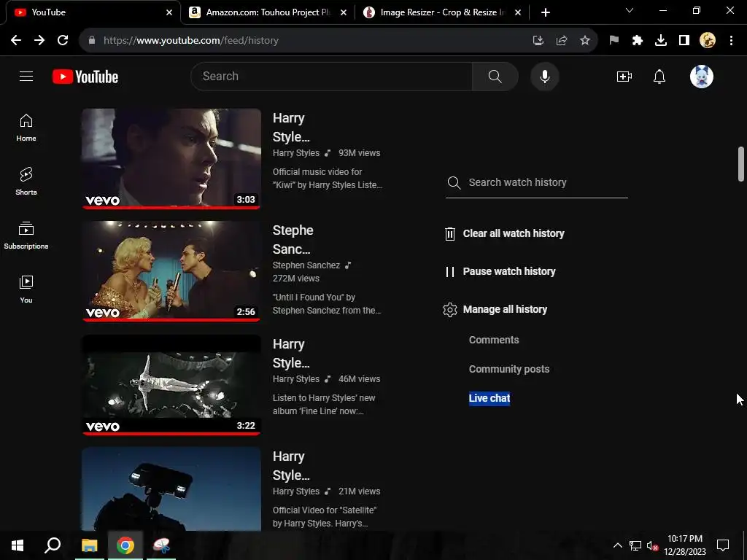747x560 pixels.
Task: Open the Stephen Sanchez channel name
Action: click(x=306, y=265)
